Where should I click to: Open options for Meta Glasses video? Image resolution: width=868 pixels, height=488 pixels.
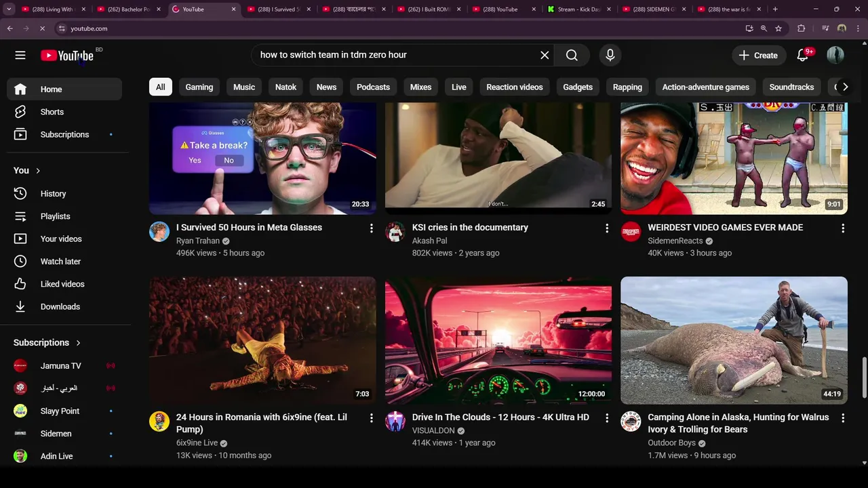371,228
